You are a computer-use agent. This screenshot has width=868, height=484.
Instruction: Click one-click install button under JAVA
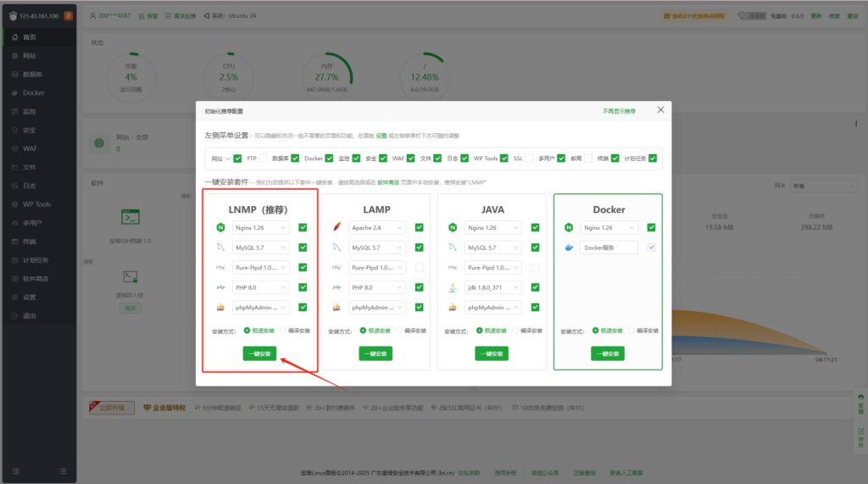(492, 353)
